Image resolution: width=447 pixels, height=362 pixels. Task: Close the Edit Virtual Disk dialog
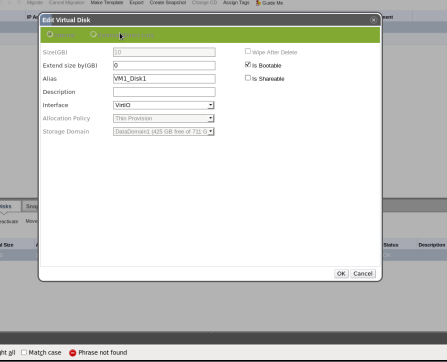coord(373,20)
